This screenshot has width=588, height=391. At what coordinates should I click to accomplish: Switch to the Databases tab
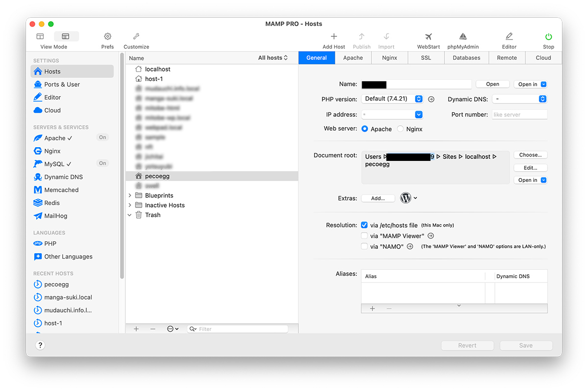coord(466,58)
